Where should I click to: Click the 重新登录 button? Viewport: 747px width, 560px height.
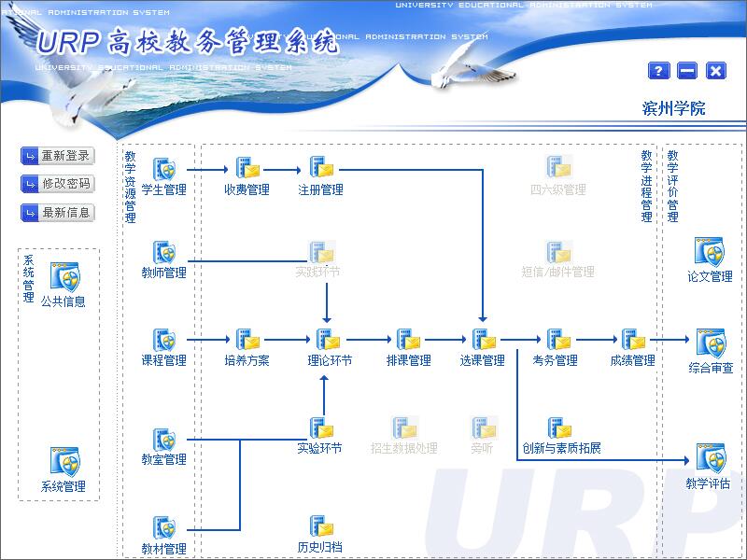coord(57,156)
